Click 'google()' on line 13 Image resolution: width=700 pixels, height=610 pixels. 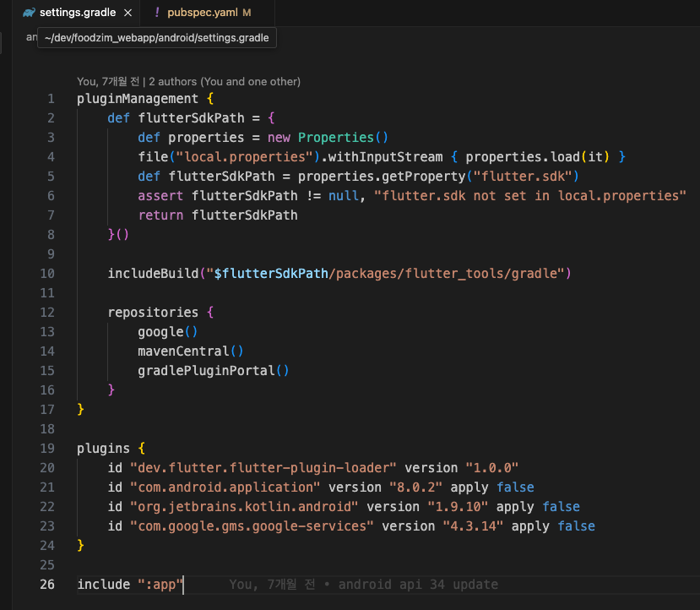[x=167, y=332]
